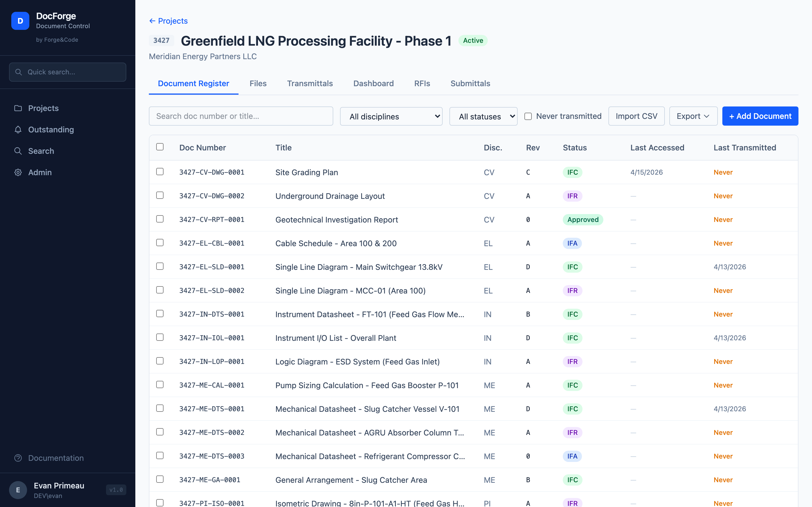Screen dimensions: 812x507
Task: Select all documents using the header checkbox
Action: point(160,147)
